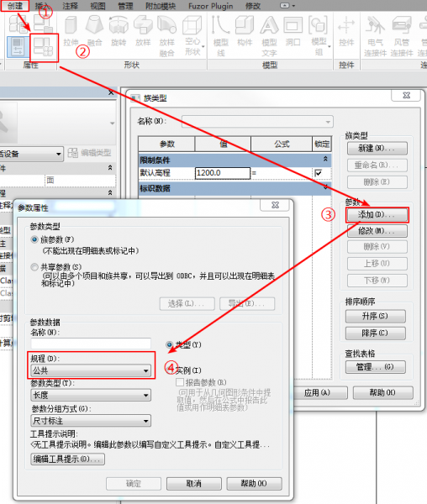Open Family Types (族类型) ribbon icon
The image size is (427, 504).
point(44,47)
